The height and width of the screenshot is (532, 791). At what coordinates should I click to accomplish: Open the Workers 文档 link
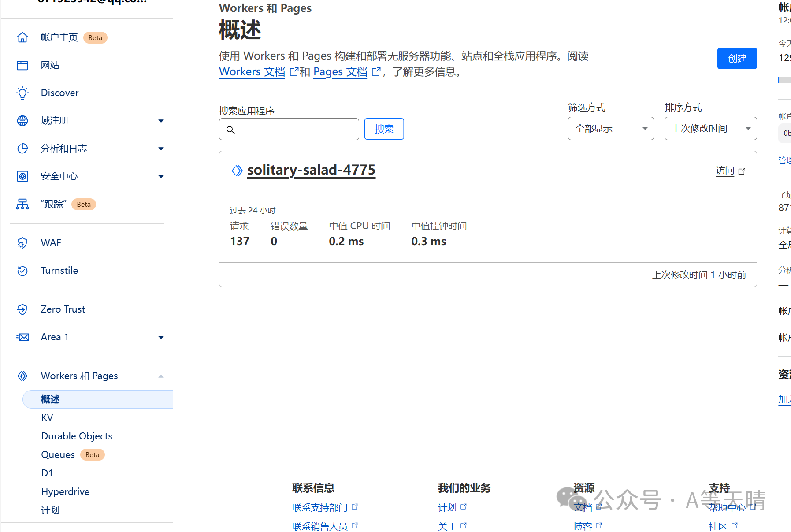[252, 71]
